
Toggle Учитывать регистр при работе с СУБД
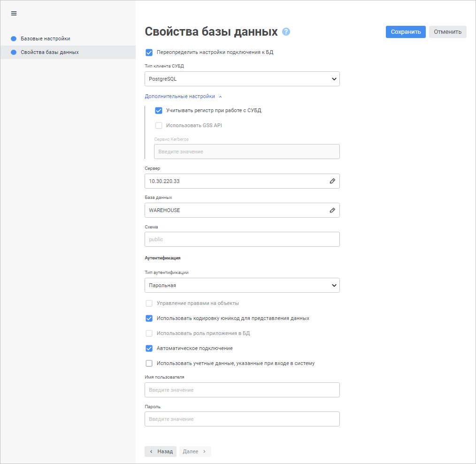(159, 111)
